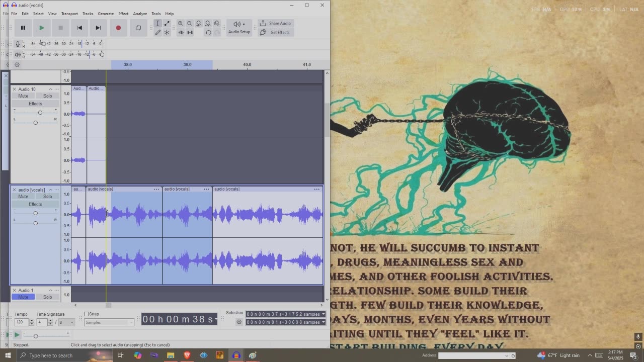Open audio [vocals] track options menu

point(56,190)
